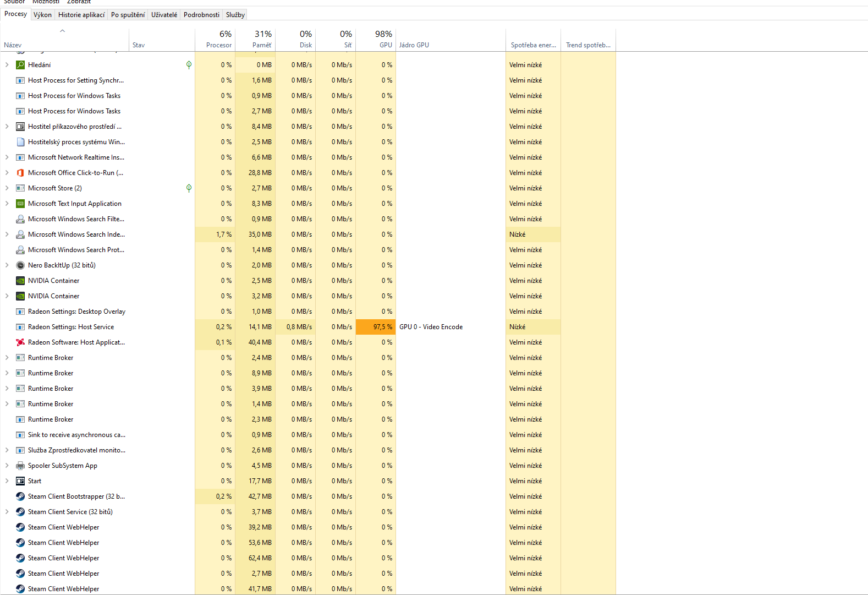Image resolution: width=868 pixels, height=595 pixels.
Task: Expand the Nero BackItUp process group
Action: [7, 265]
